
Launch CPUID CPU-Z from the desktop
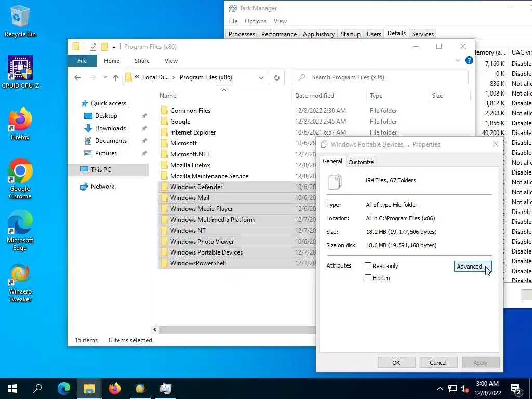(x=20, y=72)
